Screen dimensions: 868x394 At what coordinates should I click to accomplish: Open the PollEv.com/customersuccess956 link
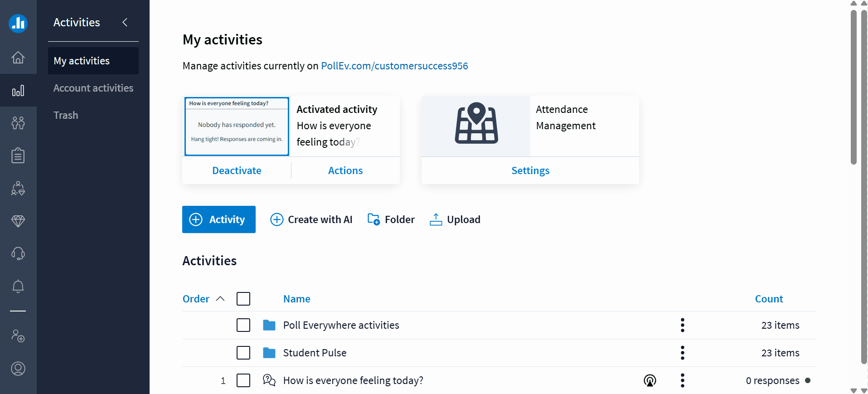point(394,66)
